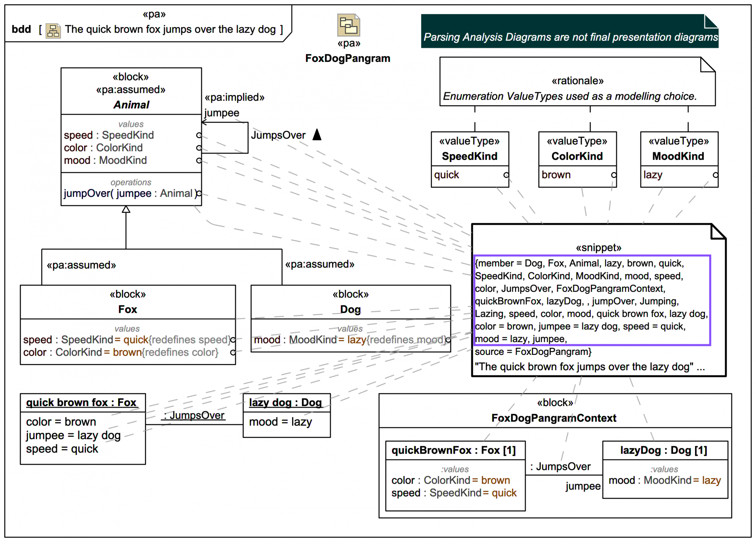This screenshot has height=542, width=756.
Task: Select the Fox block title
Action: coord(127,310)
